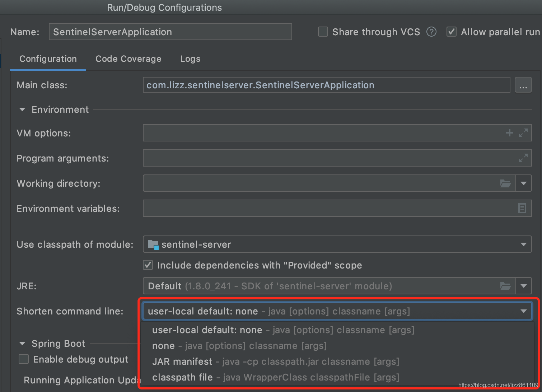Enable debug output checkbox
This screenshot has height=392, width=542.
tap(24, 359)
